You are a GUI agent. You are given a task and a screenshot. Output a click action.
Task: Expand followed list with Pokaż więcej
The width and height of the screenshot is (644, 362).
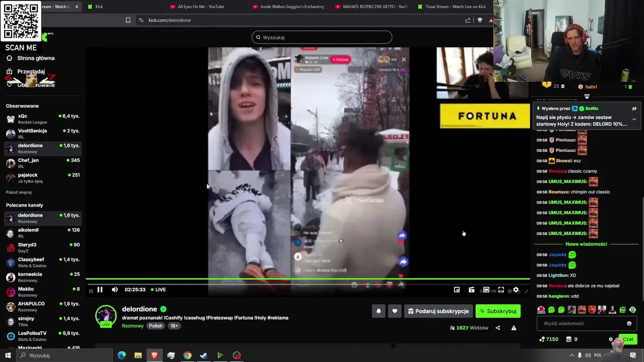19,193
